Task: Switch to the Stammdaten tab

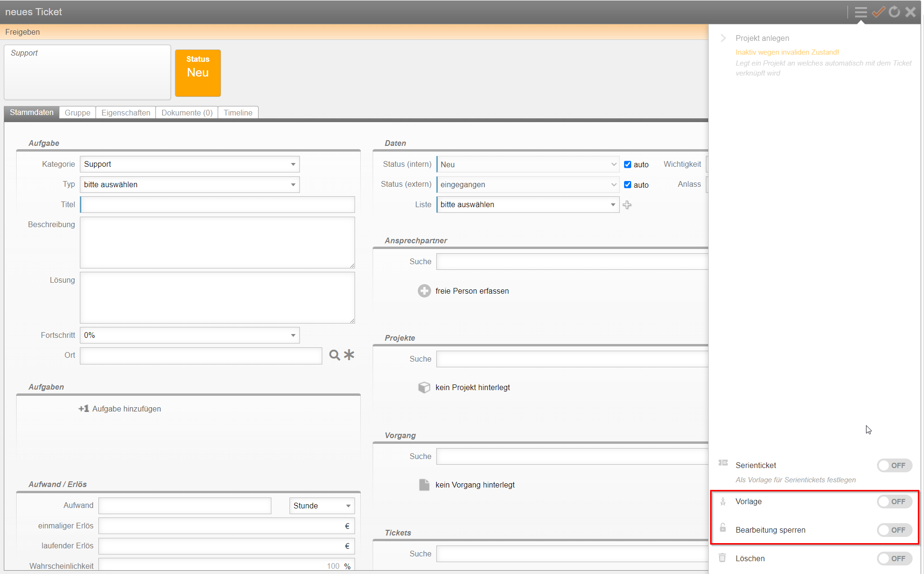Action: click(31, 112)
